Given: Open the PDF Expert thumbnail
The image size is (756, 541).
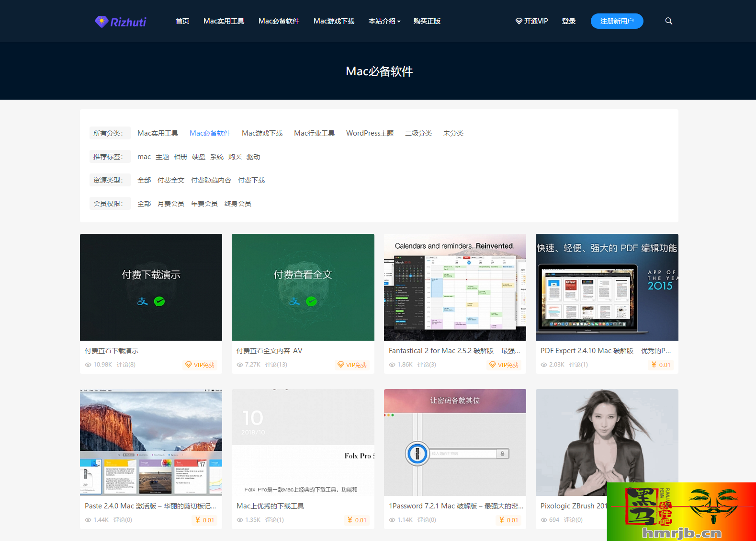Looking at the screenshot, I should (607, 287).
